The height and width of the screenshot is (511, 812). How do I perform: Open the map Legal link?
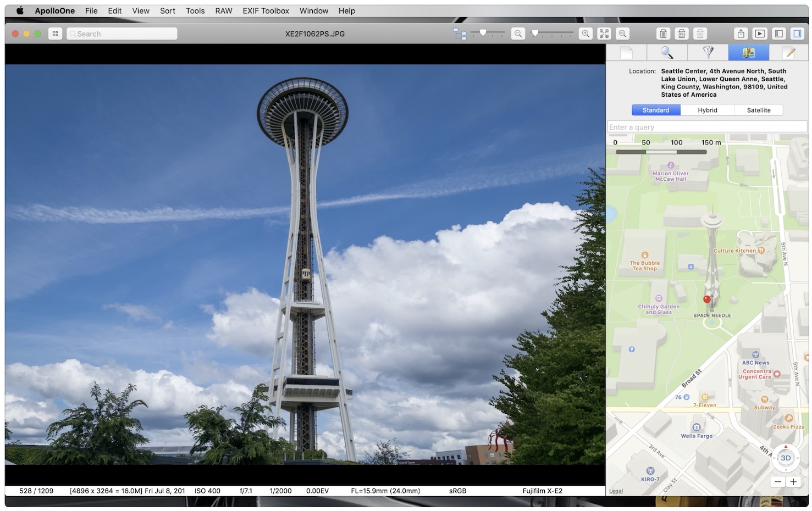(616, 491)
